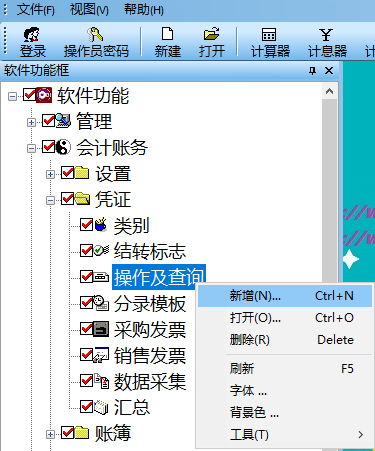Toggle the 账簿 checkbox
The height and width of the screenshot is (451, 375).
(x=67, y=433)
